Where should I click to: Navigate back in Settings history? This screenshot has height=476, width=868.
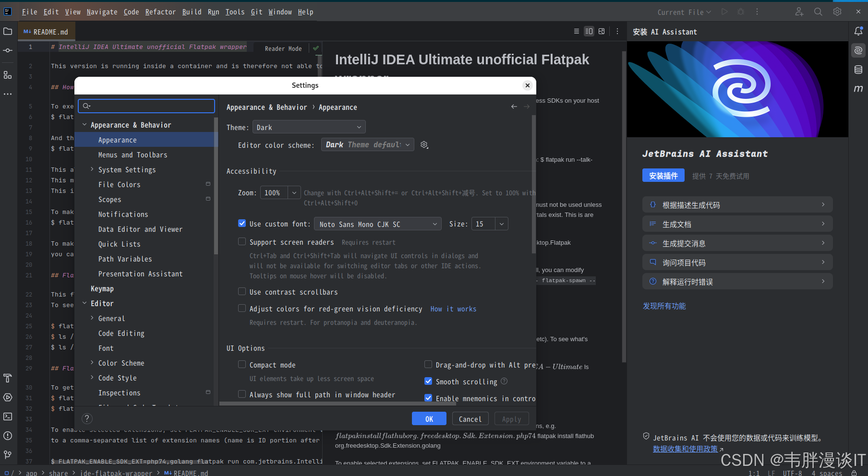[x=514, y=107]
